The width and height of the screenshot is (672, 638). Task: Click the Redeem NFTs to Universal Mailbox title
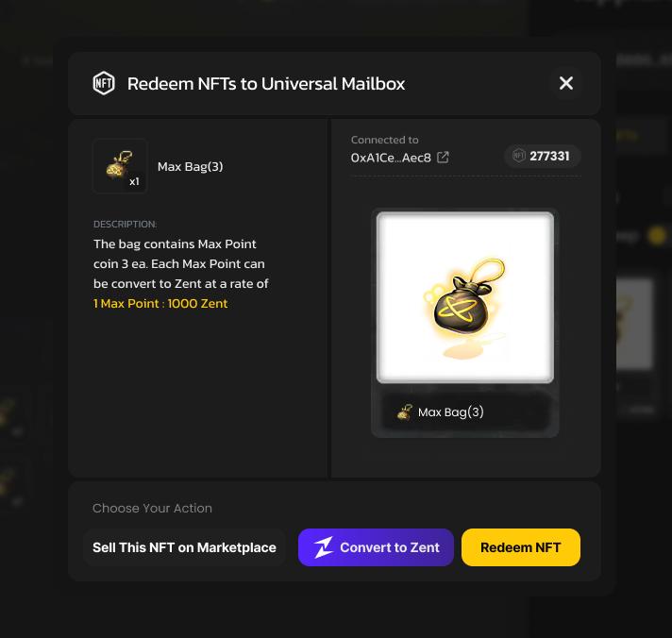[266, 84]
